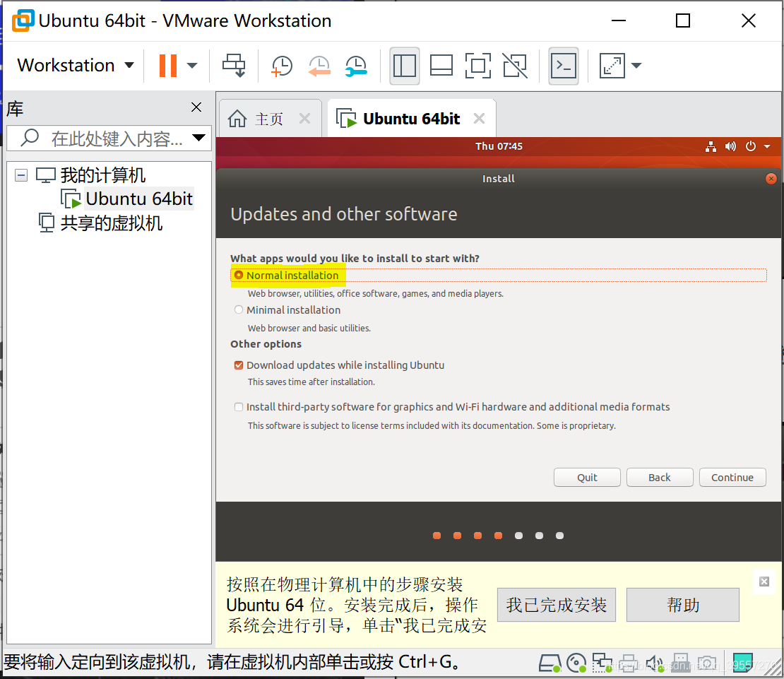Dismiss the yellow install hint bar
Viewport: 784px width, 679px height.
point(764,581)
